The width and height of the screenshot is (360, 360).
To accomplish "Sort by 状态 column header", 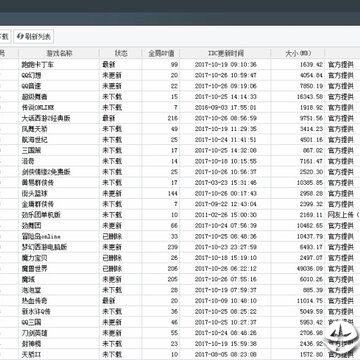I will coord(121,53).
